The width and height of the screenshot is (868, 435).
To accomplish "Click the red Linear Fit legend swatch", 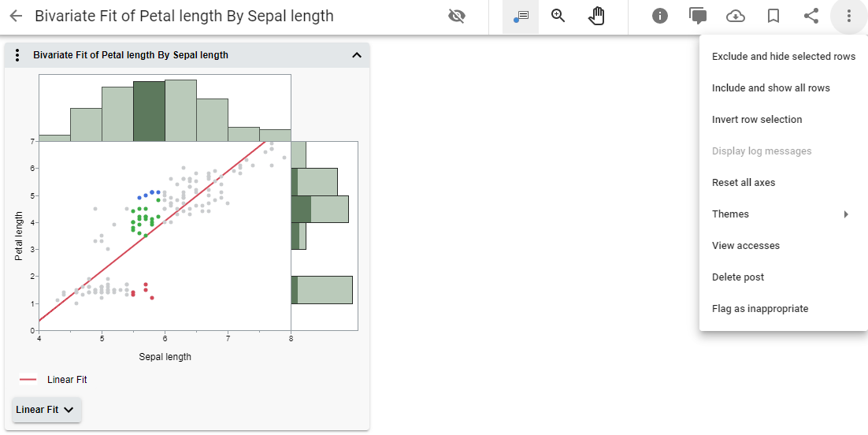I will 28,380.
